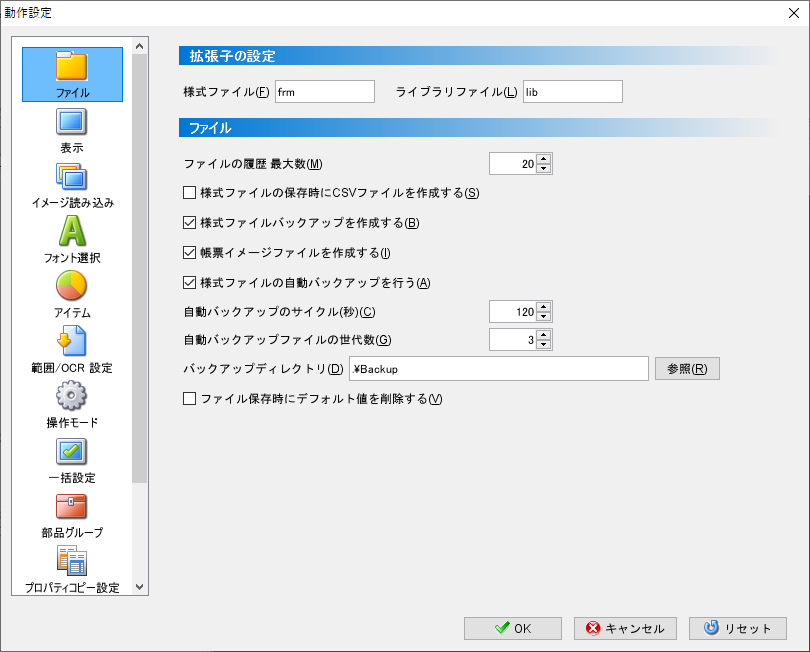Select the フォント選択 icon
This screenshot has height=652, width=810.
(x=72, y=233)
